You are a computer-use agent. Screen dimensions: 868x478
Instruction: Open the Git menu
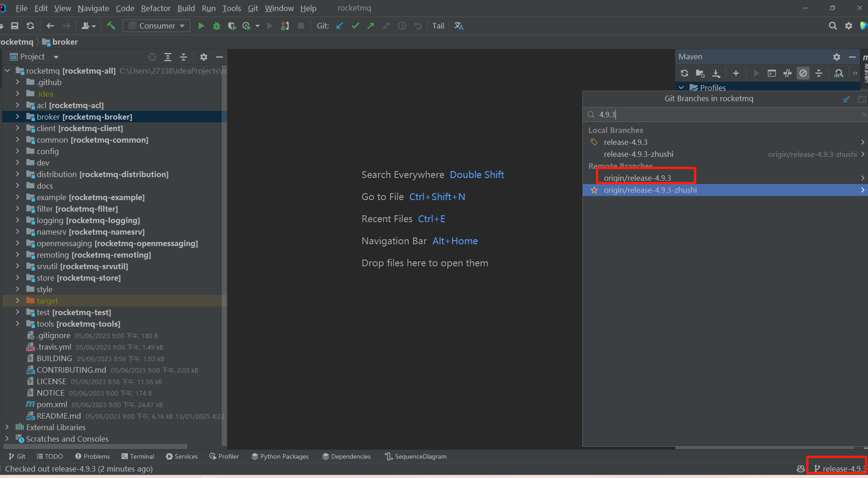tap(253, 8)
